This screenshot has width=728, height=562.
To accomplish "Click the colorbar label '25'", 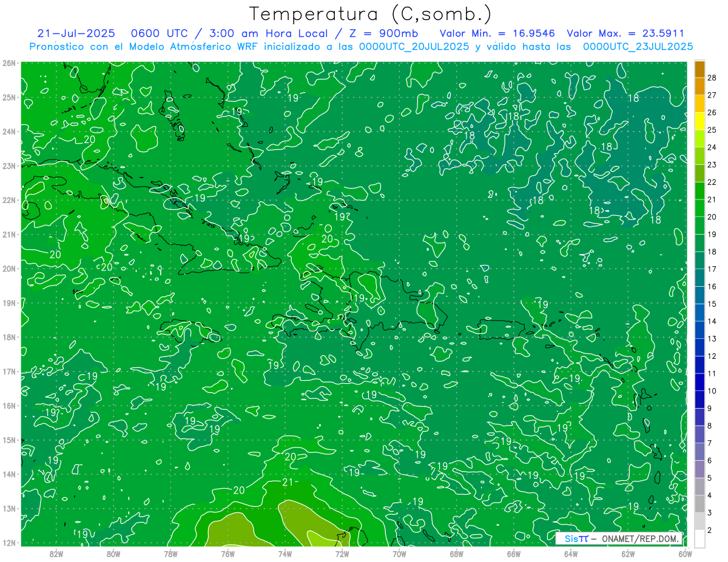I will [712, 130].
